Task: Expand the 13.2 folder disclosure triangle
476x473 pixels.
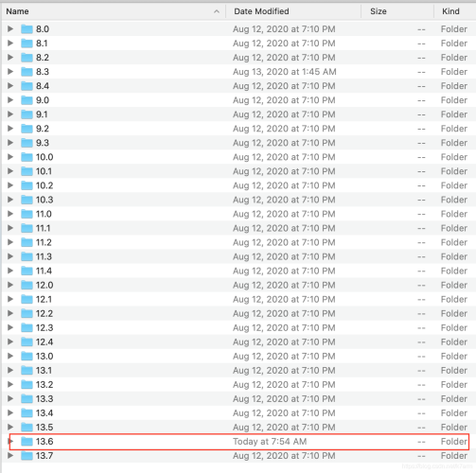Action: tap(10, 384)
